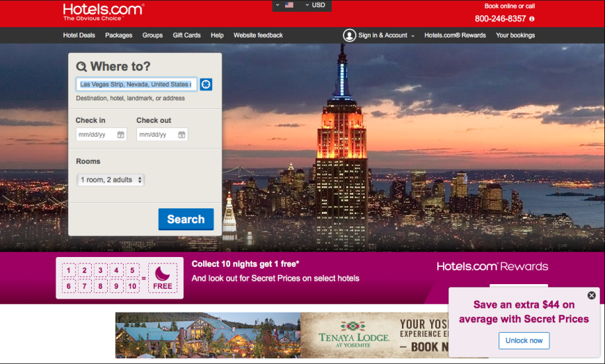Viewport: 605px width, 364px height.
Task: Click the phone number info icon
Action: (x=532, y=19)
